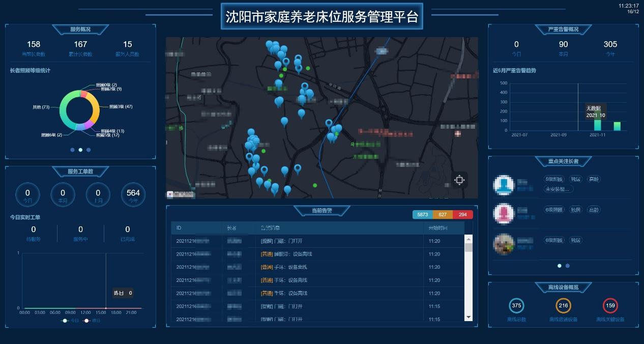This screenshot has width=644, height=344.
Task: Click the red 离线关键设备 circle icon
Action: click(x=610, y=306)
